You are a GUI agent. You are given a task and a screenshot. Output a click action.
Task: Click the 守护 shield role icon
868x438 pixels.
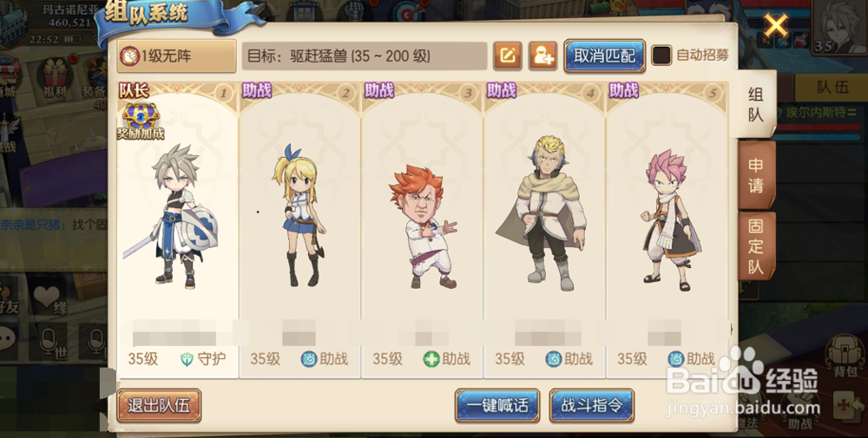187,359
